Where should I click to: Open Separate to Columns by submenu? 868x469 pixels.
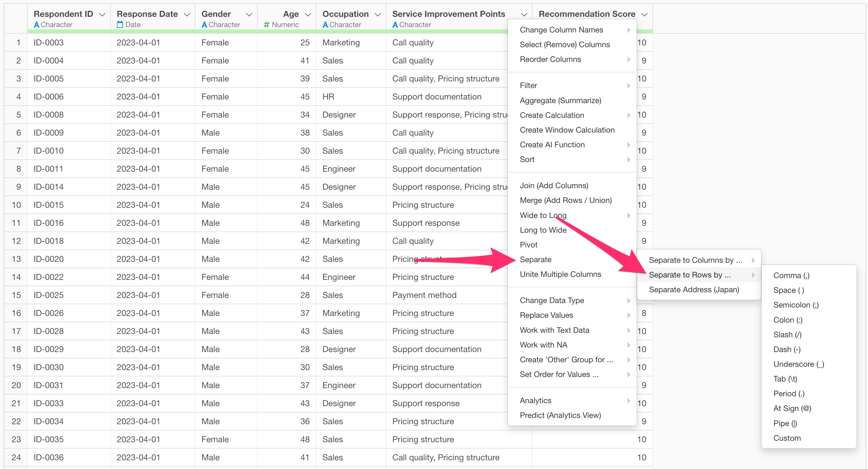click(x=695, y=260)
